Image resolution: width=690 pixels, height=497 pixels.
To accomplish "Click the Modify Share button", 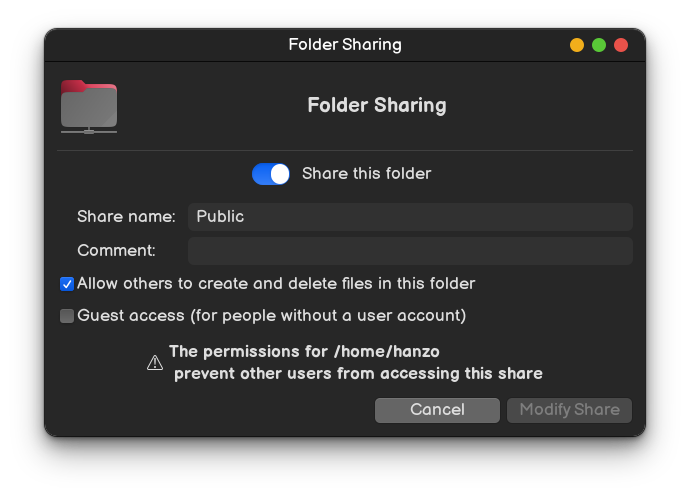I will [569, 410].
